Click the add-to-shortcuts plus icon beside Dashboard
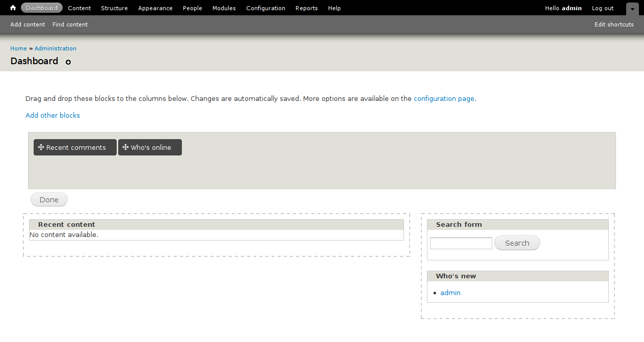 coord(68,62)
